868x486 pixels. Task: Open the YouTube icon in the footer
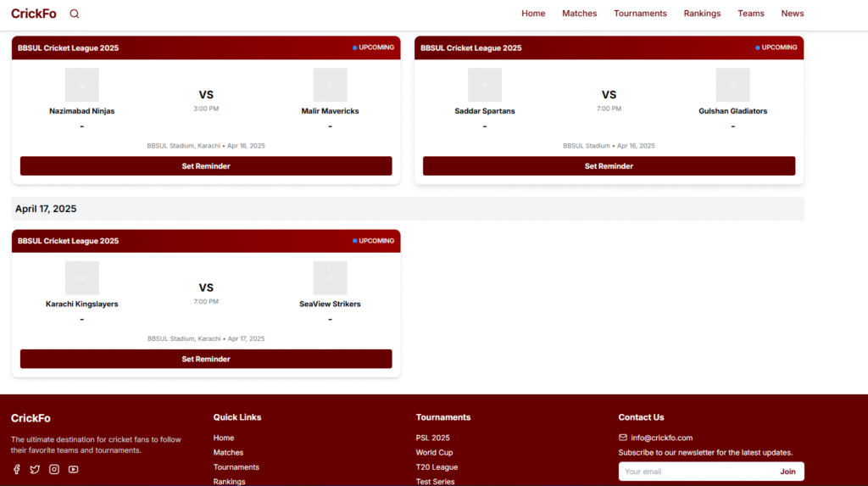point(74,469)
